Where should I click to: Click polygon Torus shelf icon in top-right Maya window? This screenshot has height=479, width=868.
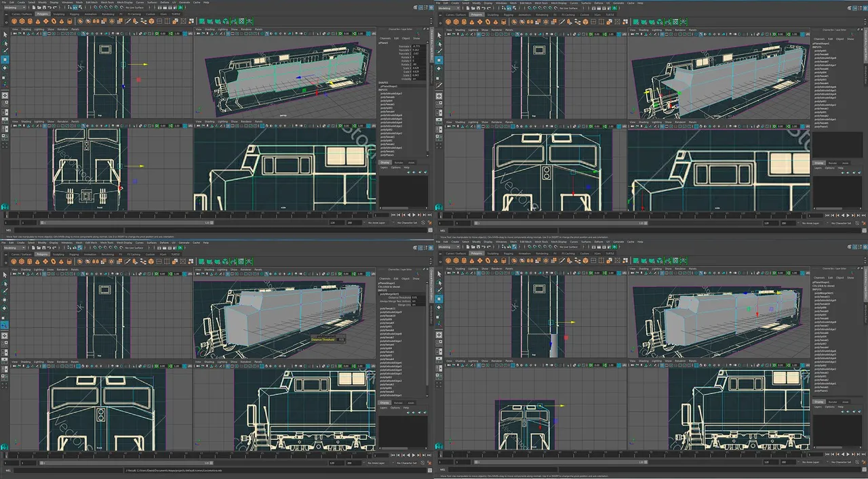488,21
